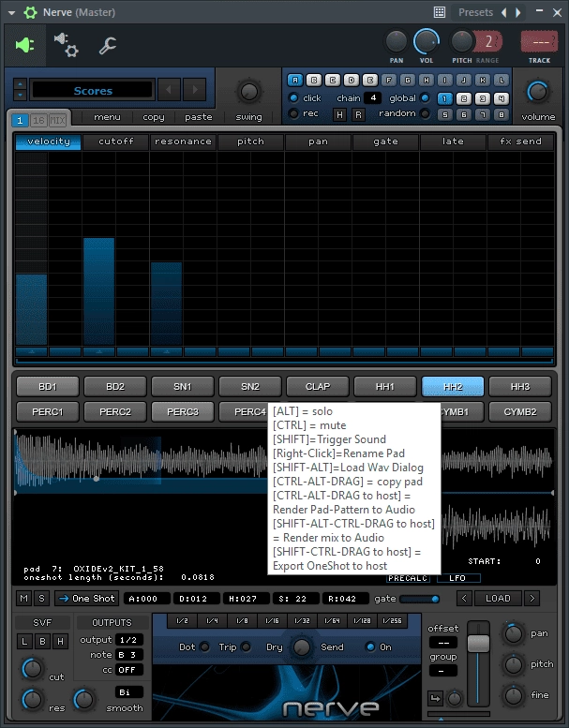Adjust the VOL knob
This screenshot has width=569, height=728.
pyautogui.click(x=426, y=42)
